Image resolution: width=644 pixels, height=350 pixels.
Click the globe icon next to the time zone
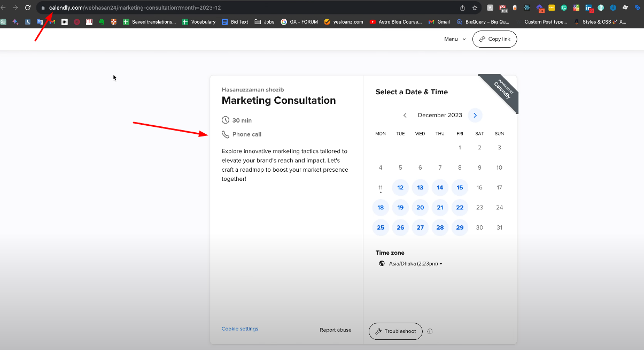click(x=381, y=263)
